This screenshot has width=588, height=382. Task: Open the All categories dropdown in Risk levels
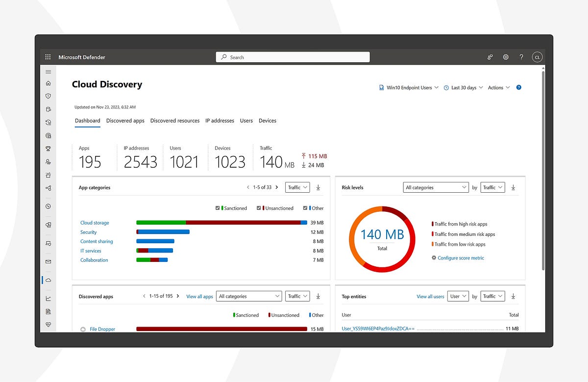point(436,187)
